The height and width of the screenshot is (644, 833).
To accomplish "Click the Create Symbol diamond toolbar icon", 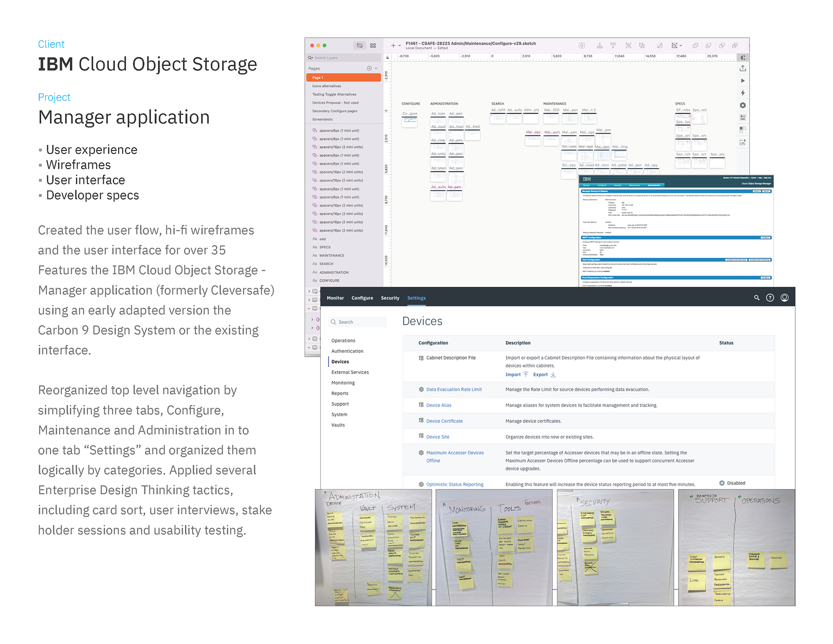I will tap(582, 46).
